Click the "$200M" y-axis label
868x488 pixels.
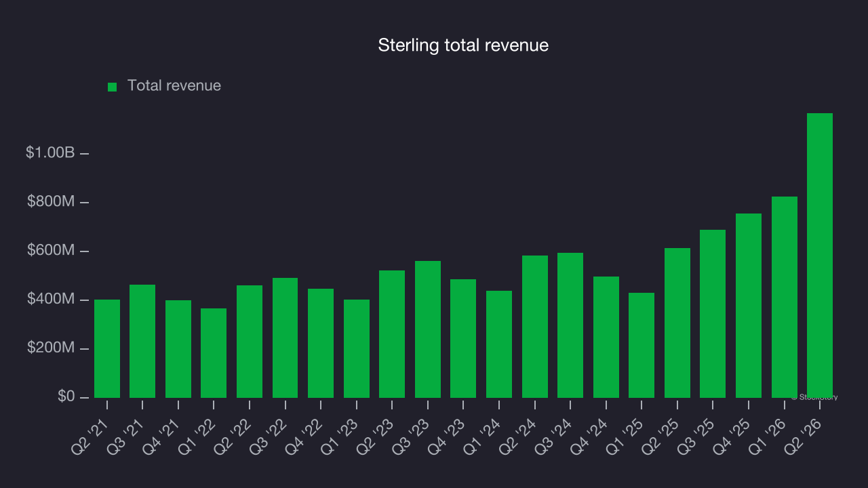[x=52, y=348]
